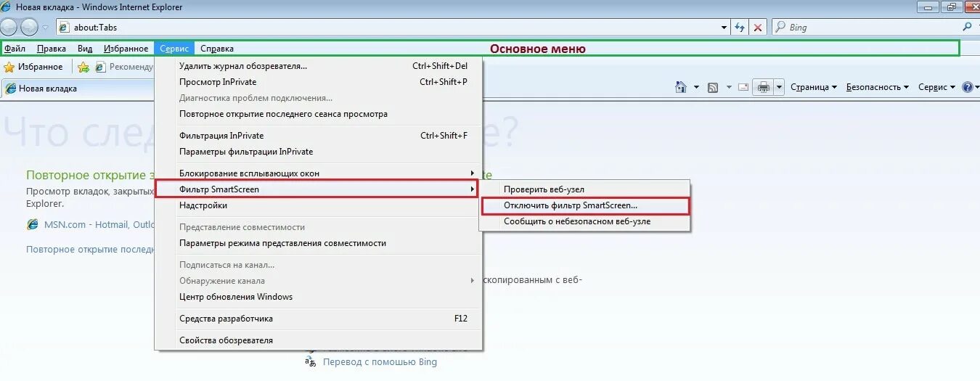Viewport: 980px width, 381px height.
Task: Open recent pages dropdown beside Forward button
Action: point(45,28)
